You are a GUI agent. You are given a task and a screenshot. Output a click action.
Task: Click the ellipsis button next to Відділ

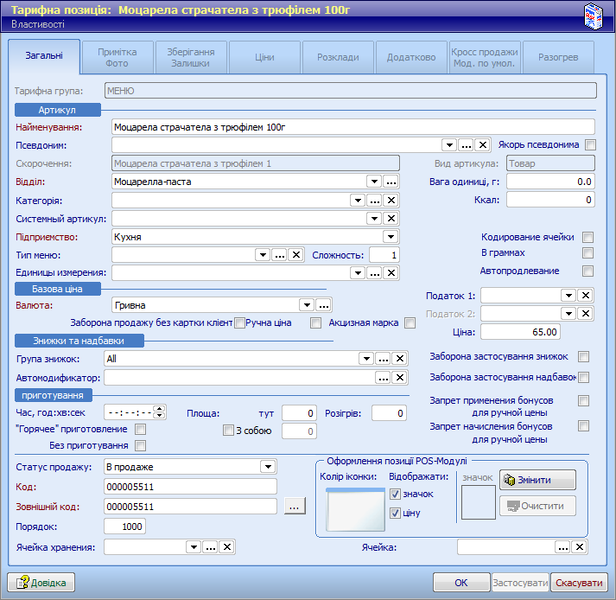click(391, 182)
